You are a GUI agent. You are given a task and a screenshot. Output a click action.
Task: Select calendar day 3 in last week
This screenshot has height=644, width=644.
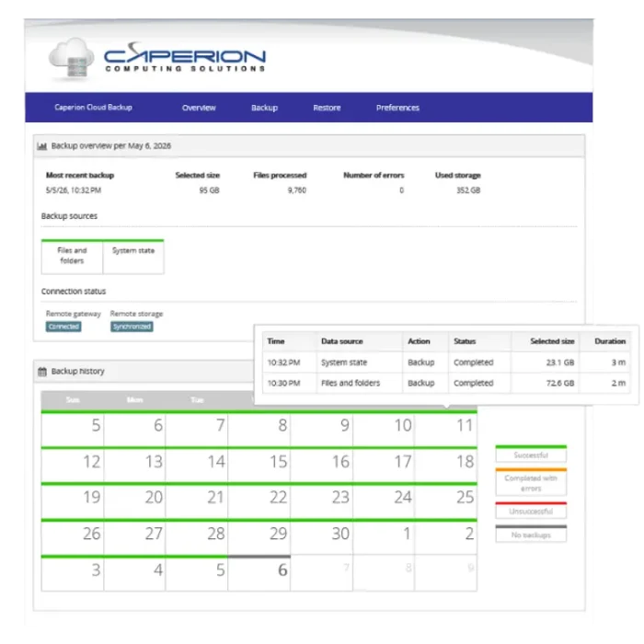pyautogui.click(x=73, y=572)
